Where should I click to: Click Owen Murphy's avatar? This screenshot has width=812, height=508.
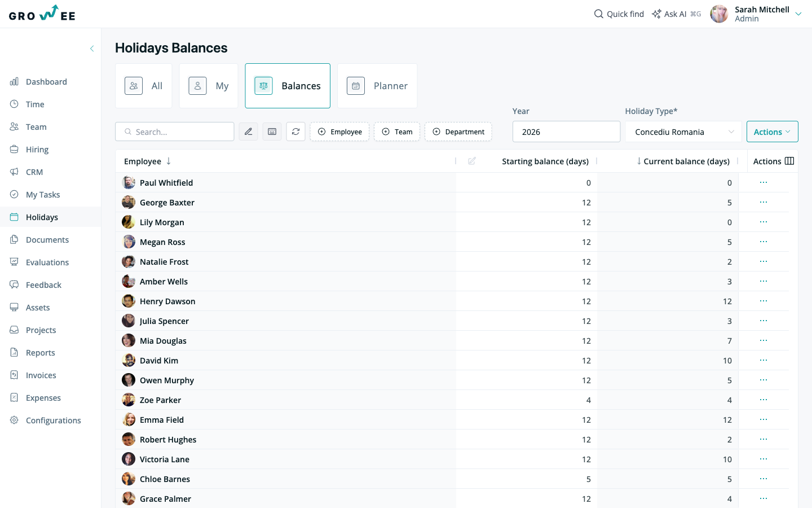coord(129,380)
